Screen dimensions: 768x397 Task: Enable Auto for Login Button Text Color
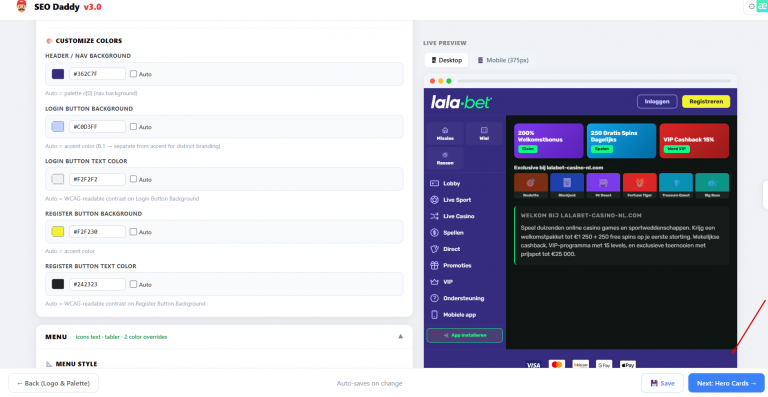[133, 179]
